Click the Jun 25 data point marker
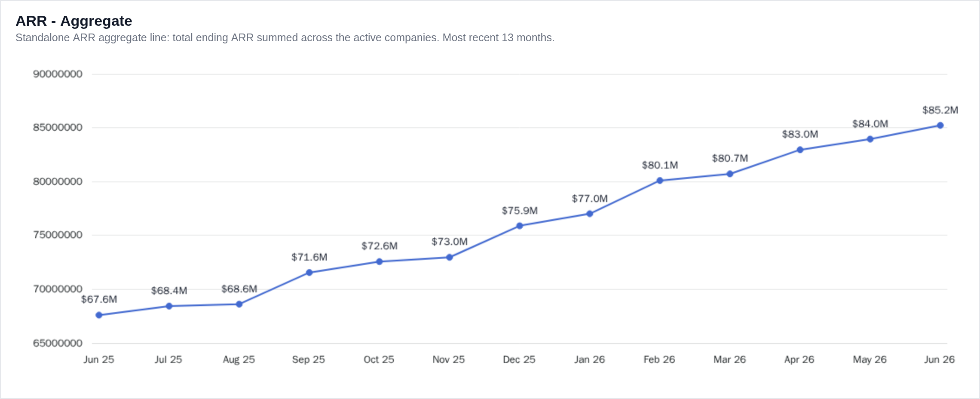This screenshot has height=399, width=980. point(99,315)
